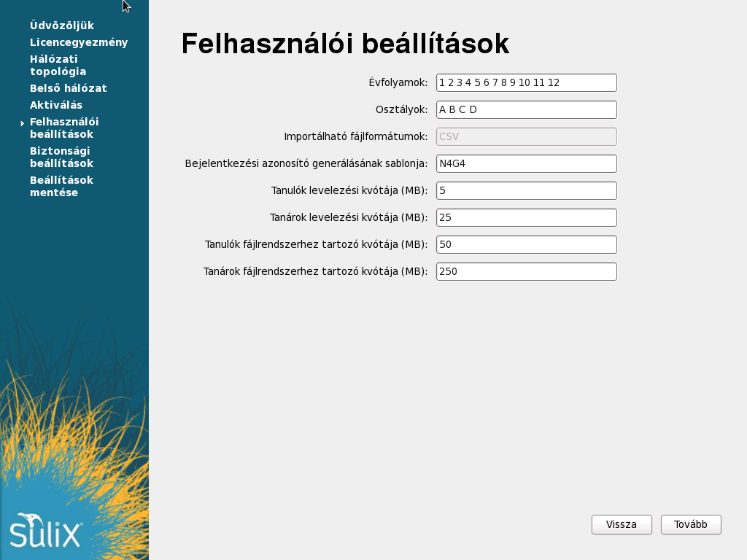Viewport: 747px width, 560px height.
Task: Click the Tanárok fájlrendszerhez tartozó kvótája label
Action: 315,271
